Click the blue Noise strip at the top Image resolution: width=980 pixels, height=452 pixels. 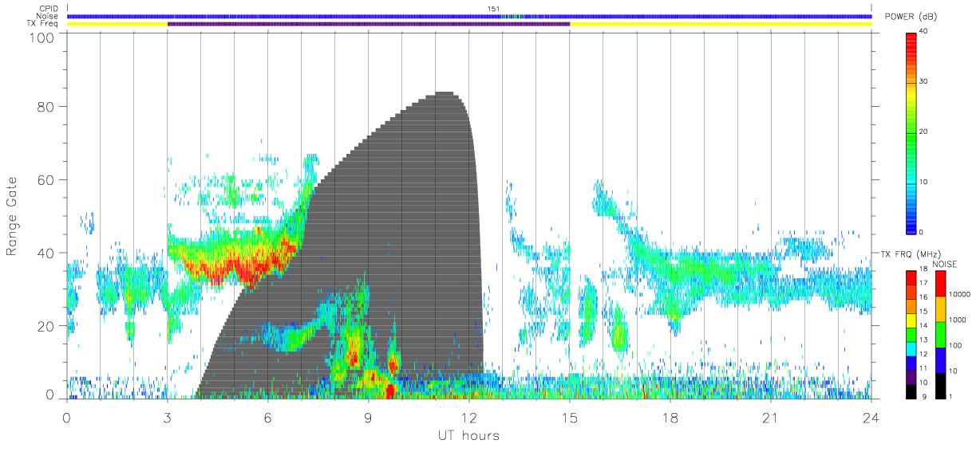(469, 16)
